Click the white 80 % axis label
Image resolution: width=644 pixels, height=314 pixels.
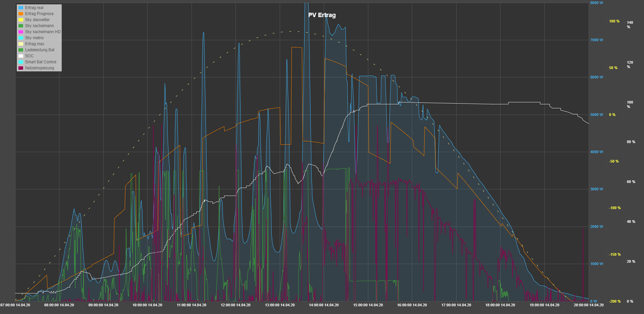[x=631, y=142]
